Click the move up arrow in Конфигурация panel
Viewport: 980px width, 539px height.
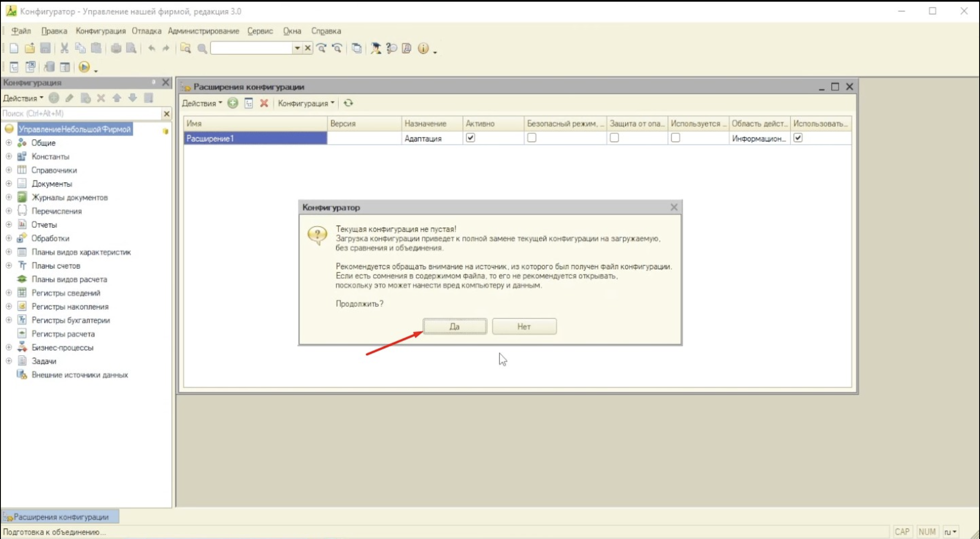coord(117,98)
